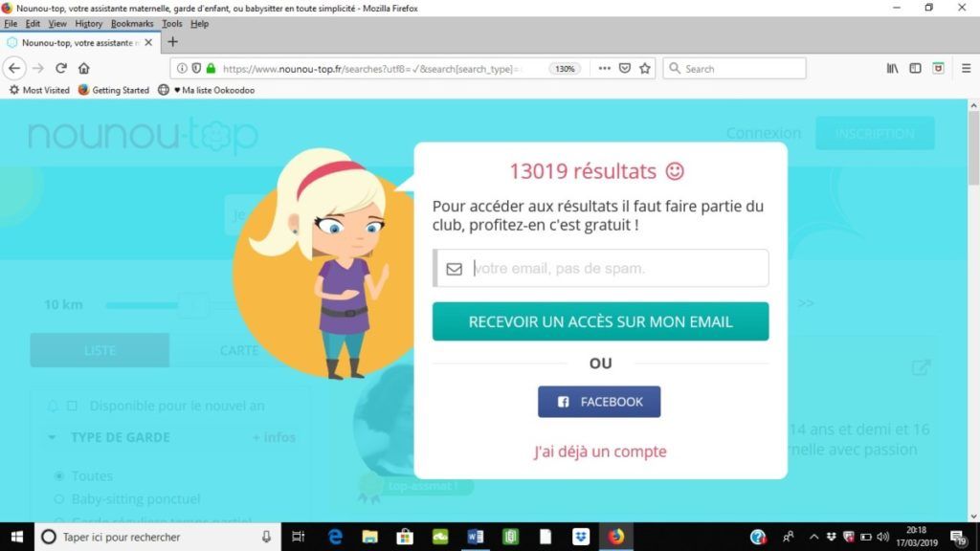Click the scrollbar down arrow
This screenshot has width=980, height=551.
973,517
